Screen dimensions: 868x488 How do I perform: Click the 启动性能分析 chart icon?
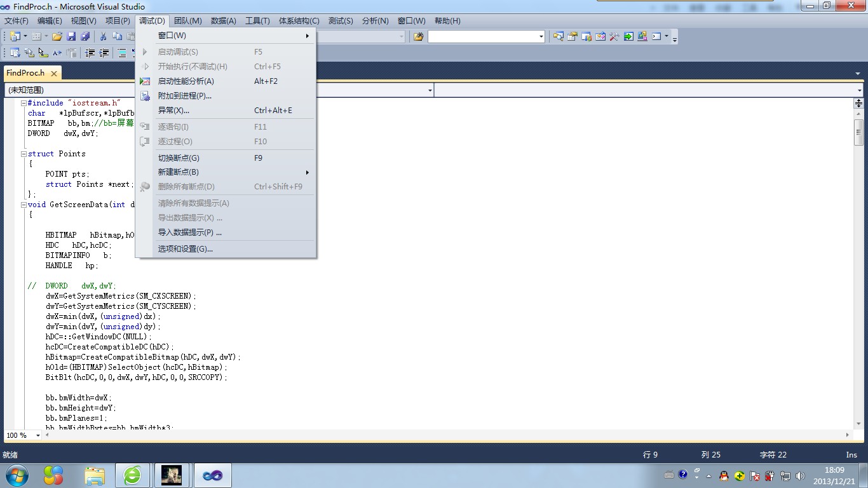coord(145,81)
